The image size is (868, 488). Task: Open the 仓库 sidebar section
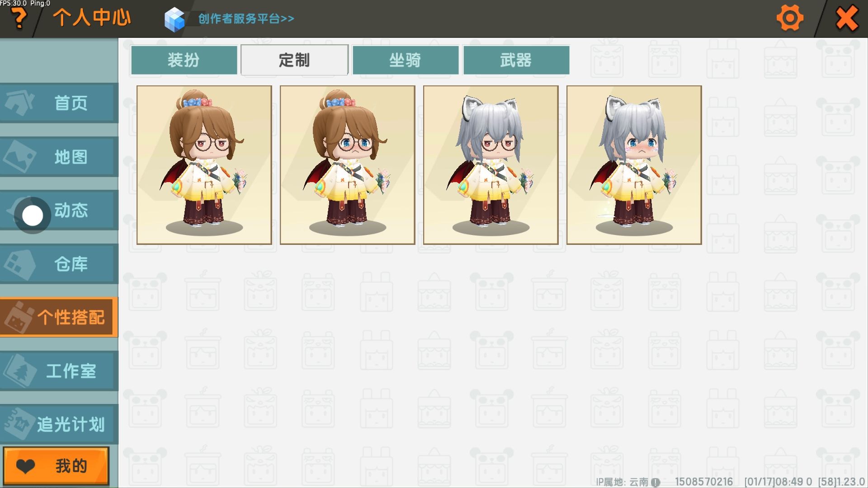(59, 264)
